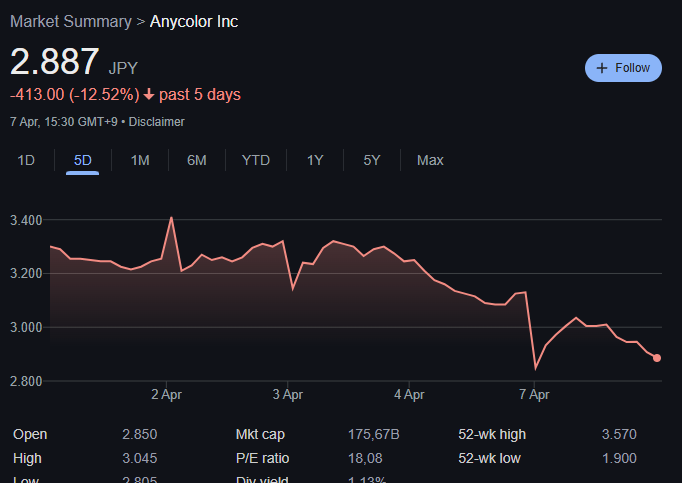The image size is (682, 483).
Task: Switch to the 1M range tab
Action: [140, 160]
